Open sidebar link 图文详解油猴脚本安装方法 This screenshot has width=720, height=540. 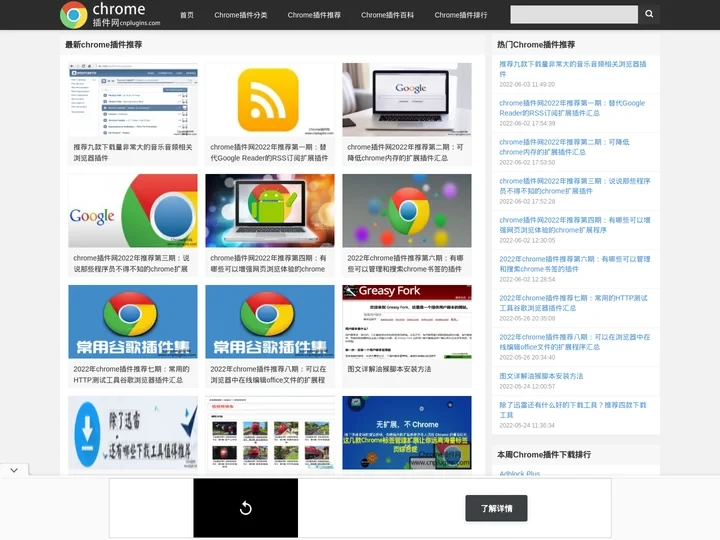pos(541,376)
